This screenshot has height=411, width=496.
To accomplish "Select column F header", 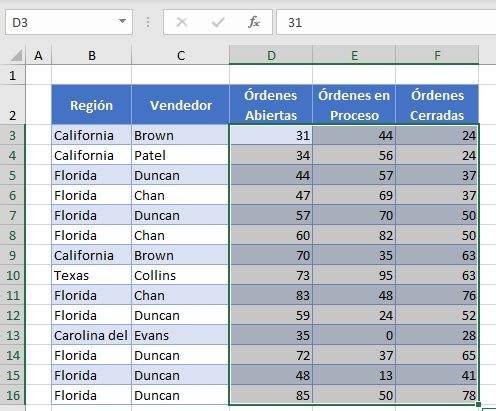I will 437,55.
